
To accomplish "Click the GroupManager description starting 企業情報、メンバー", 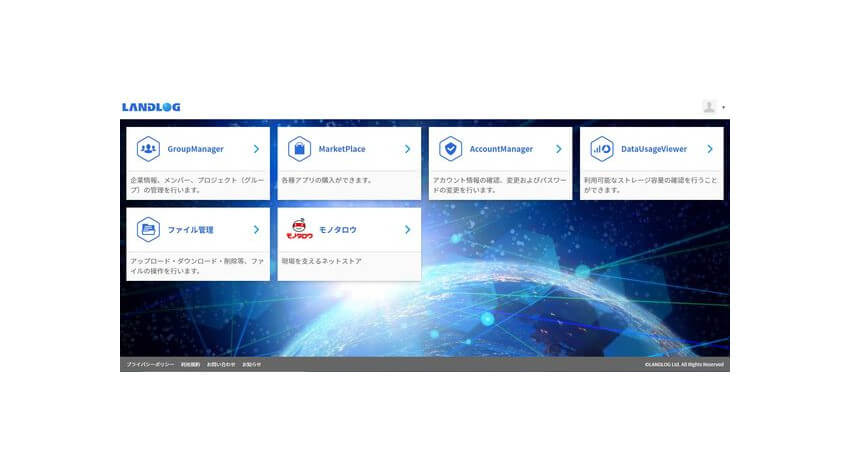I will tap(197, 185).
